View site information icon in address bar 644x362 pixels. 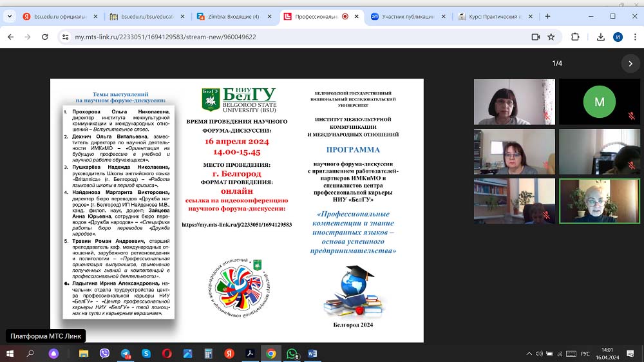point(66,37)
